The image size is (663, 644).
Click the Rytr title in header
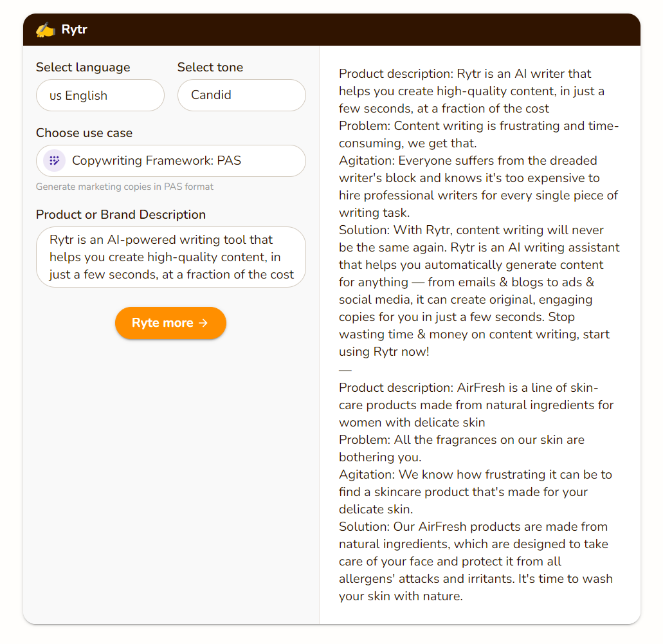75,30
